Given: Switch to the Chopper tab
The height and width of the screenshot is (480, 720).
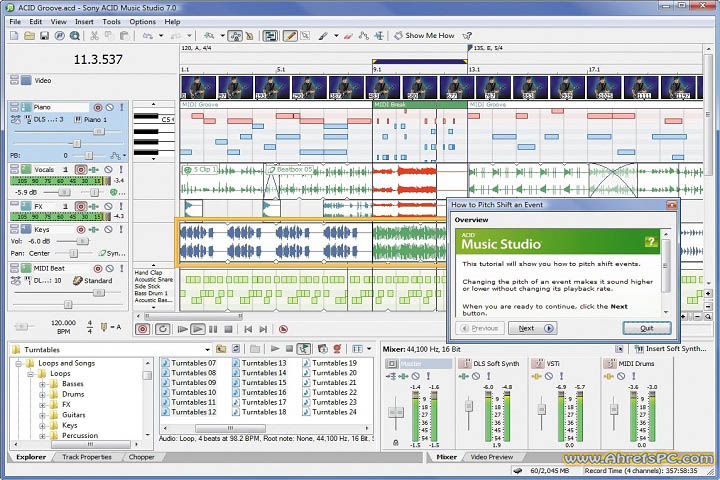Looking at the screenshot, I should tap(141, 457).
